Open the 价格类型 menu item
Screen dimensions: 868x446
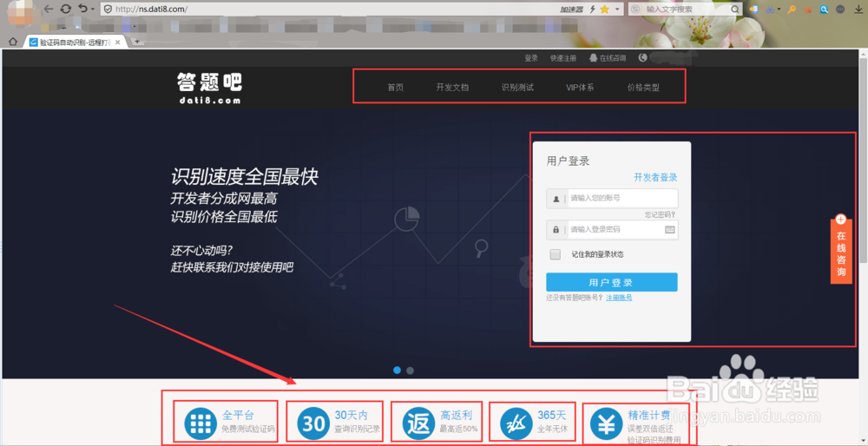pyautogui.click(x=643, y=87)
